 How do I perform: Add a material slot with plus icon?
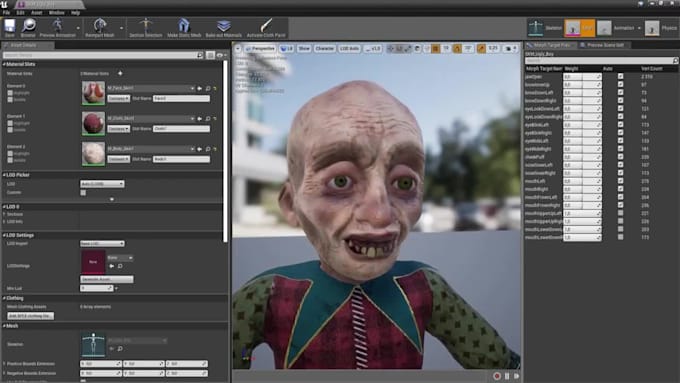(x=120, y=73)
